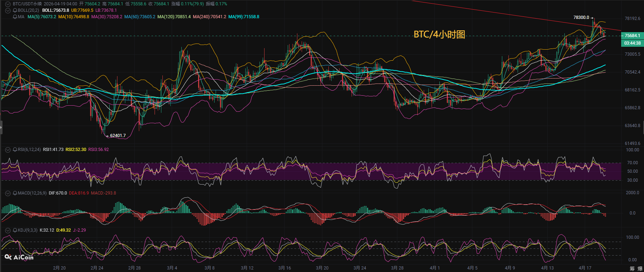Image resolution: width=644 pixels, height=272 pixels.
Task: Click the 62401.7 low price marker
Action: [x=118, y=136]
